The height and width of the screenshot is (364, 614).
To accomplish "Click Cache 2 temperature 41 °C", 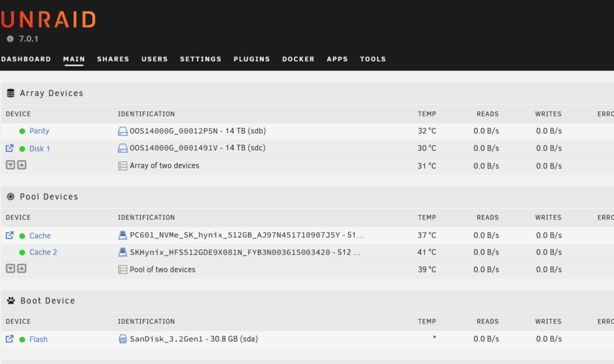I will pyautogui.click(x=427, y=252).
